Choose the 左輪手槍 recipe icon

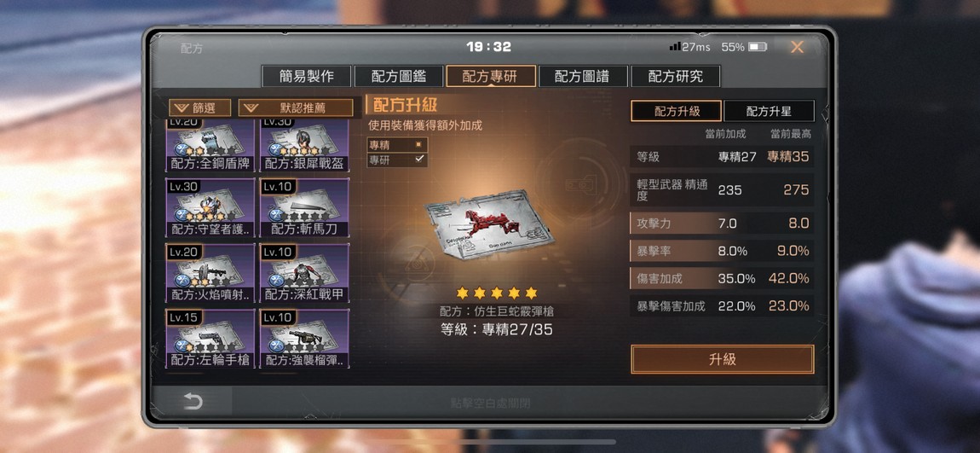[x=210, y=339]
